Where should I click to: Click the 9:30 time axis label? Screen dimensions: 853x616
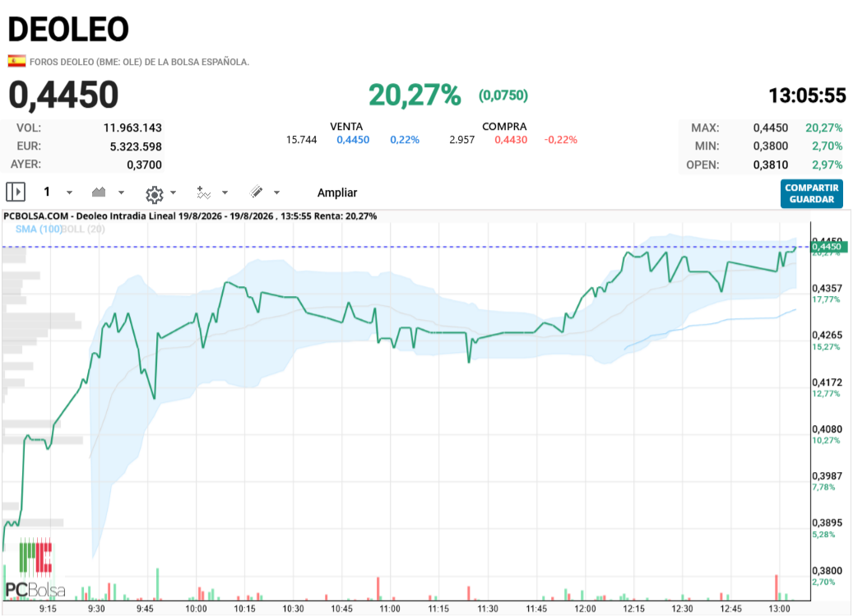(x=96, y=609)
